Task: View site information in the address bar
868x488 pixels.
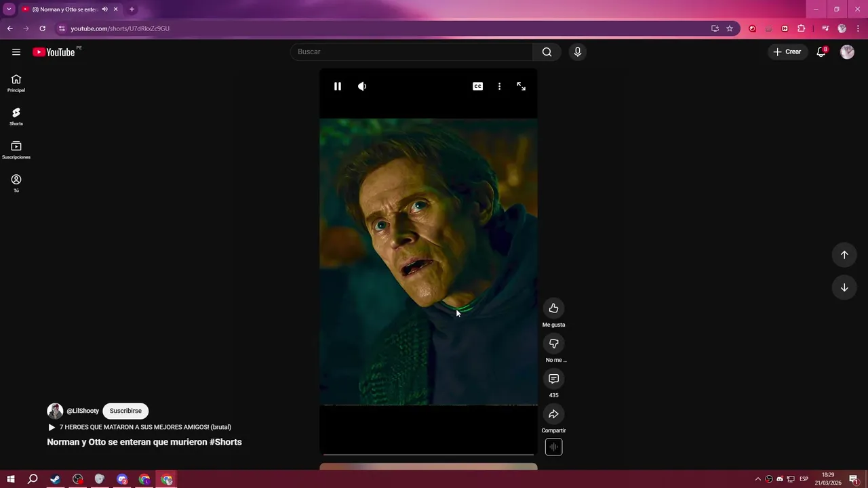Action: (x=62, y=28)
